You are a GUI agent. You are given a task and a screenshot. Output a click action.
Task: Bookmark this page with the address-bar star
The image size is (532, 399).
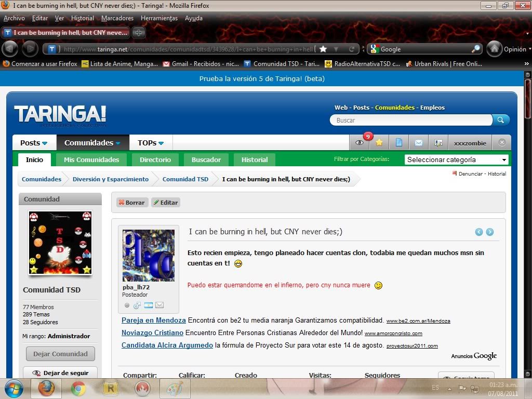(x=323, y=49)
